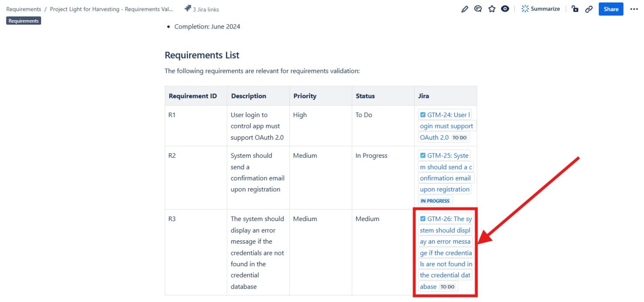Image resolution: width=644 pixels, height=302 pixels.
Task: Open the Requirements breadcrumb
Action: [x=23, y=9]
